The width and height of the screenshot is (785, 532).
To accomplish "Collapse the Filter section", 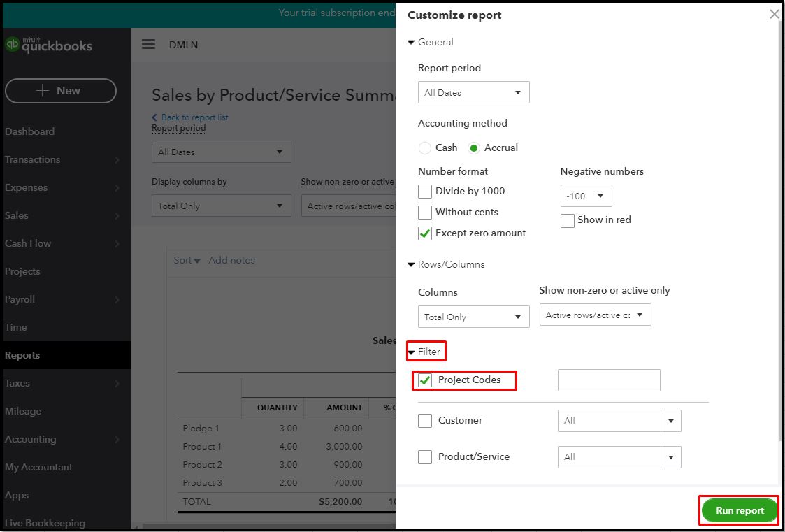I will coord(412,352).
